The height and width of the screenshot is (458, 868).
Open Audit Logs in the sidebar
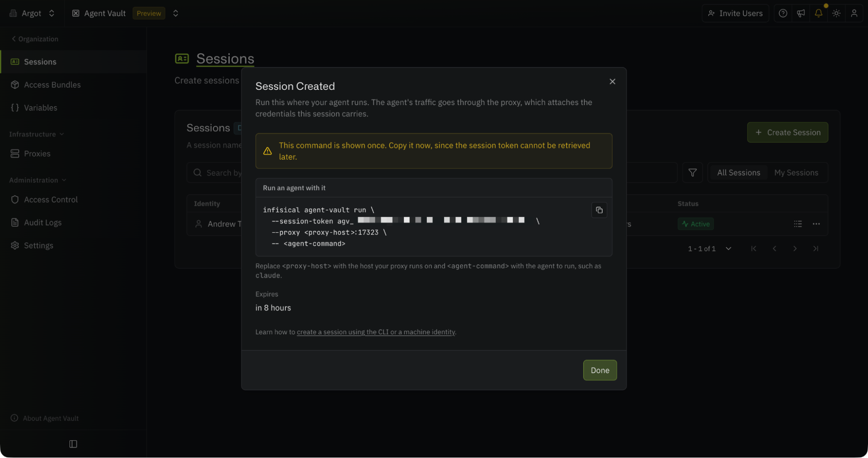73,223
